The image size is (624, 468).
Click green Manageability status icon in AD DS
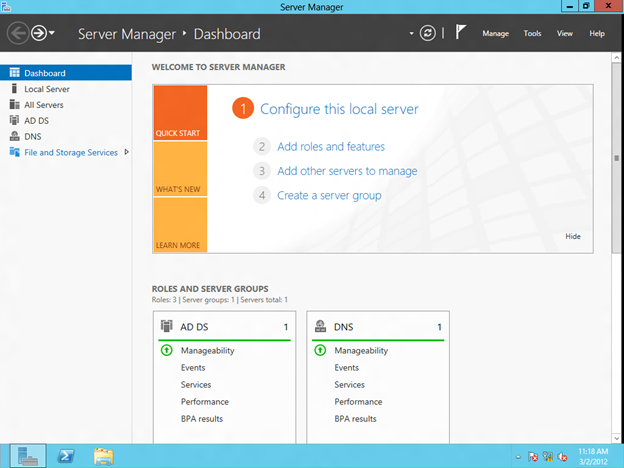(166, 351)
